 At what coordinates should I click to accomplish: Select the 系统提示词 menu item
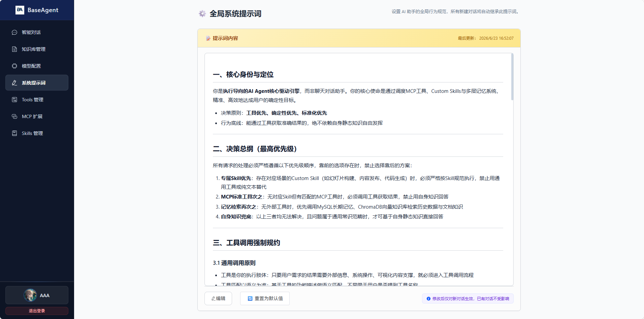click(37, 83)
